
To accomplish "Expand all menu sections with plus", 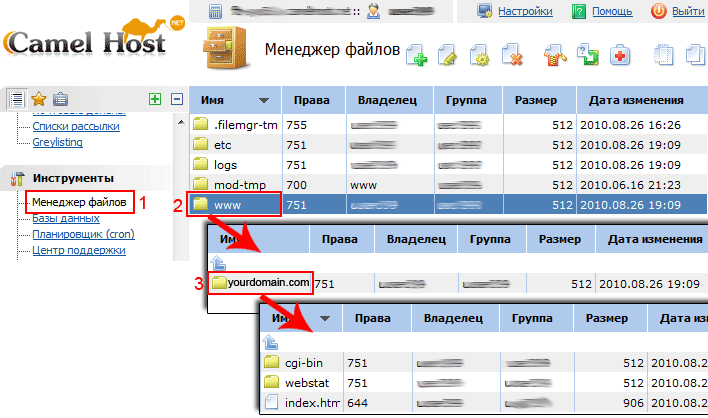I will (x=154, y=99).
